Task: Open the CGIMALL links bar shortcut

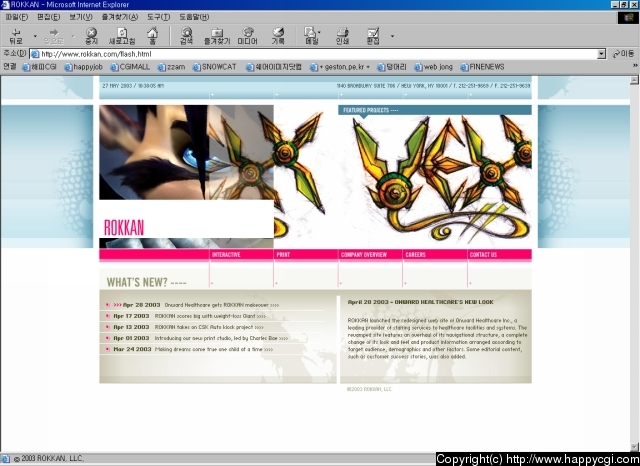Action: tap(130, 67)
